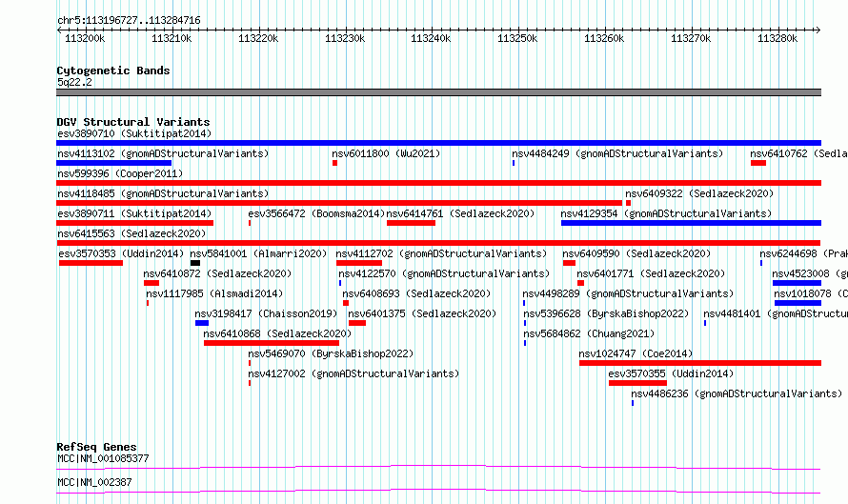The width and height of the screenshot is (848, 504).
Task: Select esv3570355 (Uddin2014) label
Action: 671,373
